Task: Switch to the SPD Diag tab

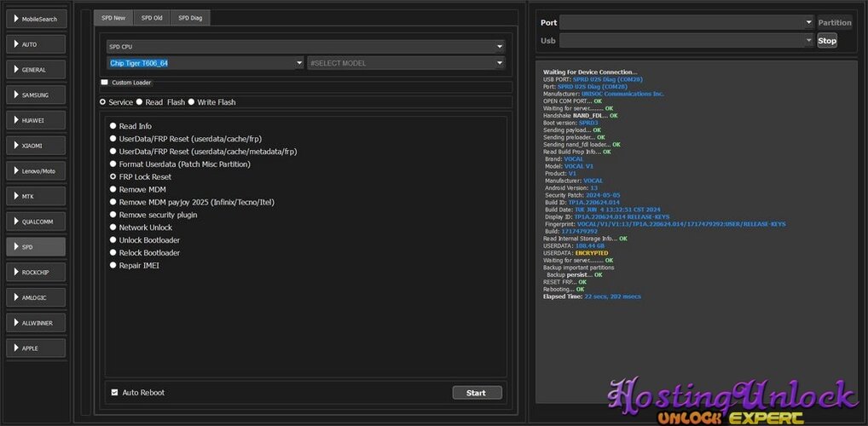Action: point(190,18)
